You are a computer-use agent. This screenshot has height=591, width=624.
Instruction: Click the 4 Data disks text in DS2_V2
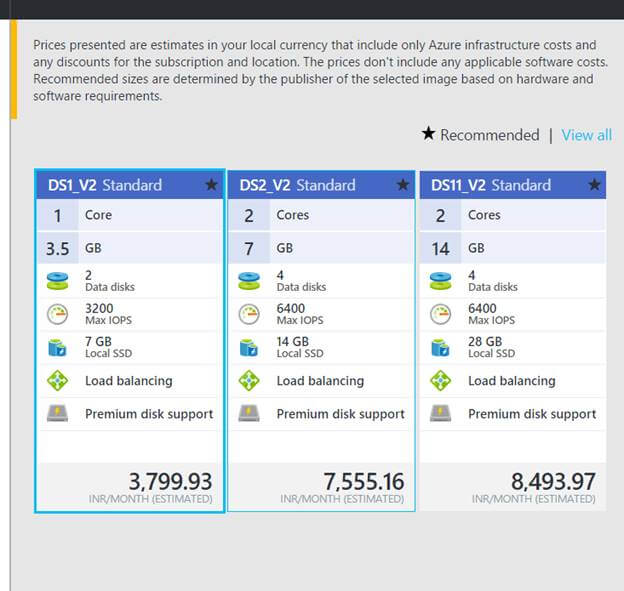(301, 281)
